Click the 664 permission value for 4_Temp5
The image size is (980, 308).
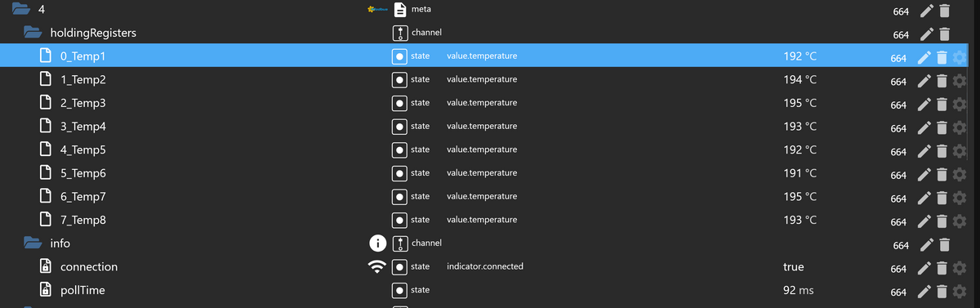(898, 151)
